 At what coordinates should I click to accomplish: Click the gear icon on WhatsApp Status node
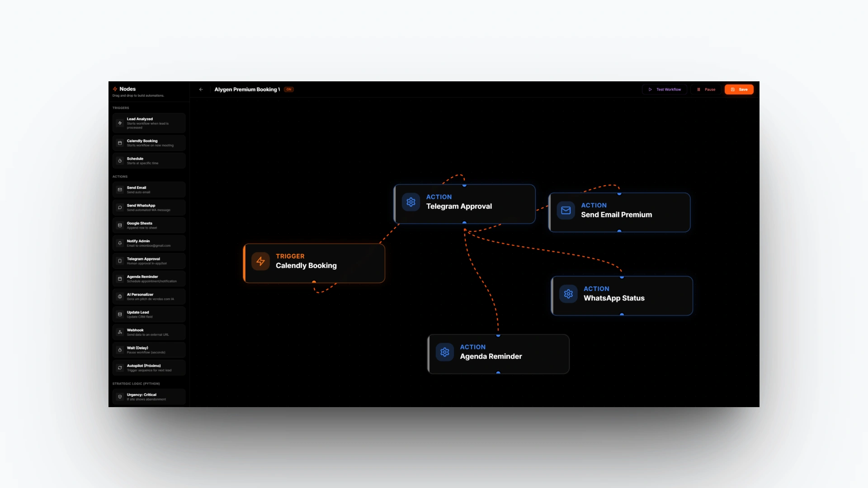click(x=568, y=294)
